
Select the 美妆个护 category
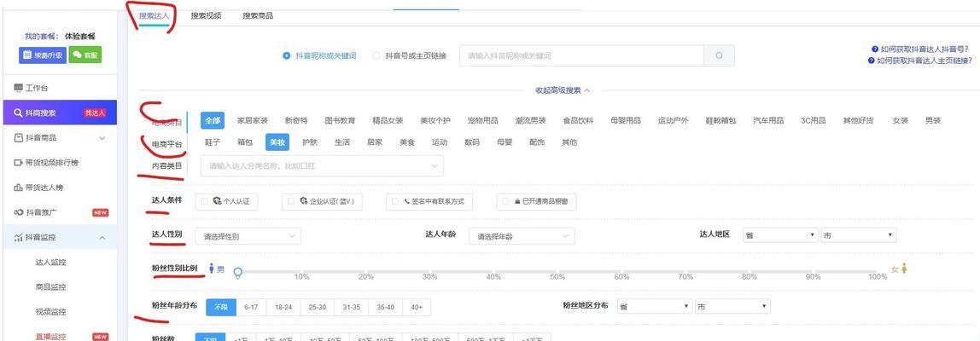click(x=435, y=120)
